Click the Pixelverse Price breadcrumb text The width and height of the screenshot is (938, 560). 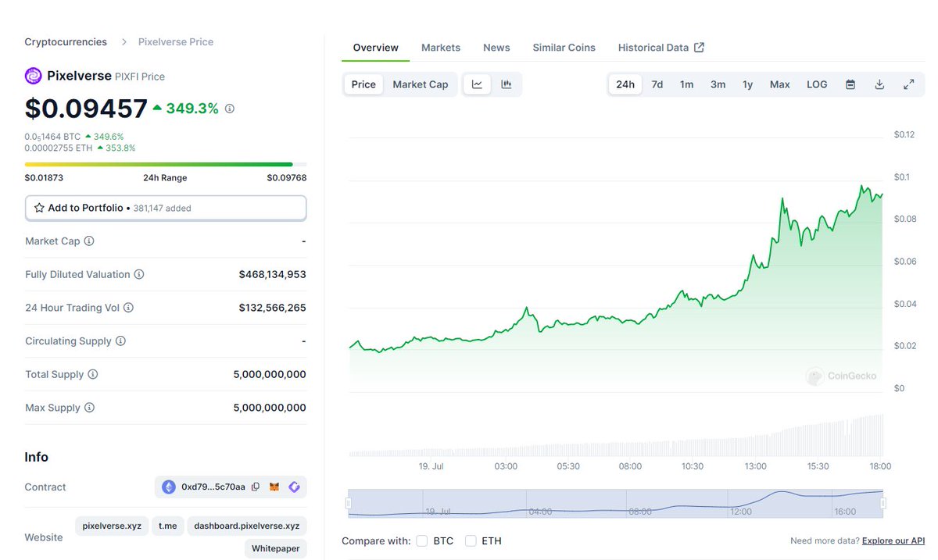(176, 42)
